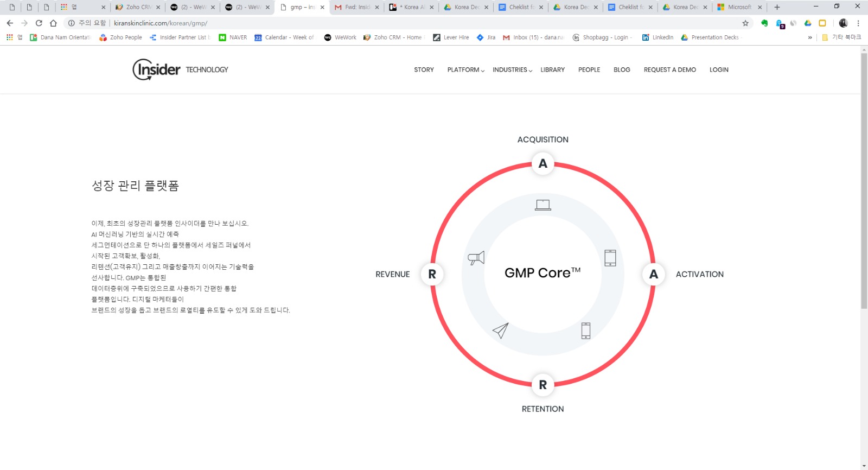Select the Revenue 'R' circle node
This screenshot has height=470, width=868.
coord(432,274)
